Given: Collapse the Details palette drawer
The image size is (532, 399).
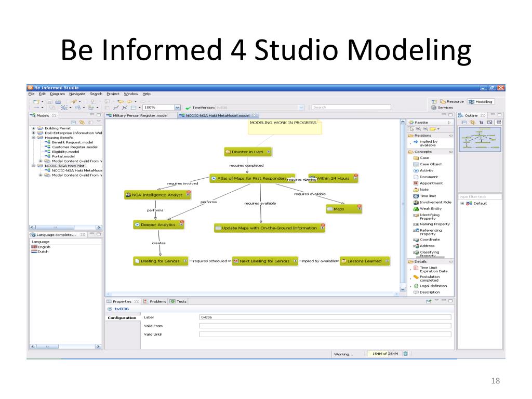Looking at the screenshot, I should pos(431,262).
